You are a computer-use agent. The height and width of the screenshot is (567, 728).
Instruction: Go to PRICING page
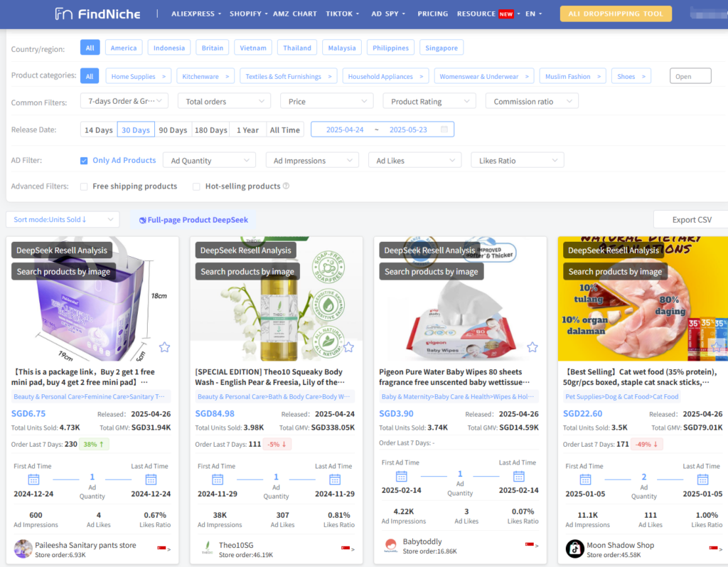(x=433, y=14)
